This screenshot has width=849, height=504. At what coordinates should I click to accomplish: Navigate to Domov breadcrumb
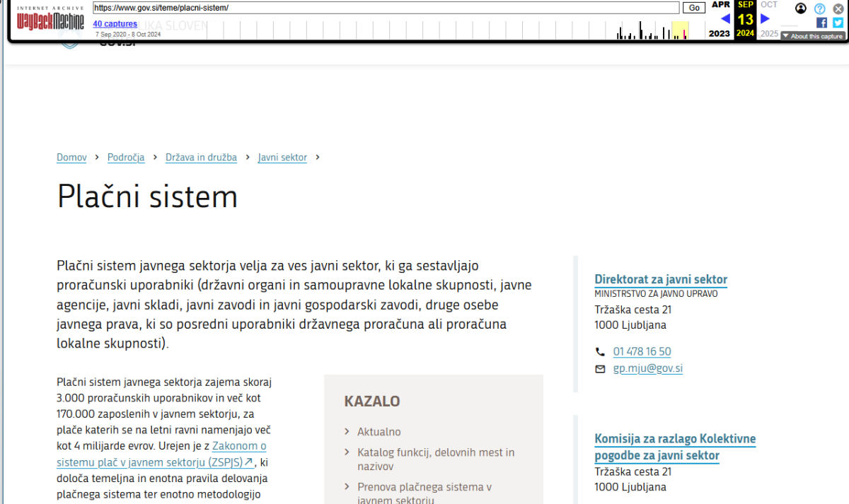point(71,158)
